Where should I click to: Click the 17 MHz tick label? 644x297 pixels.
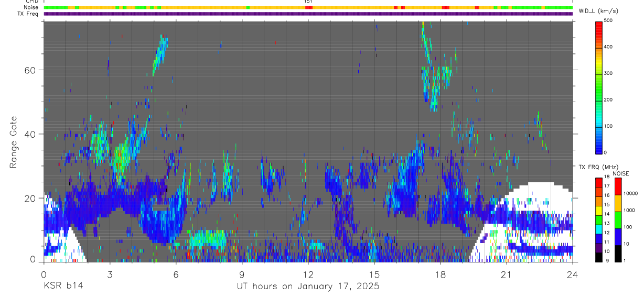click(606, 186)
